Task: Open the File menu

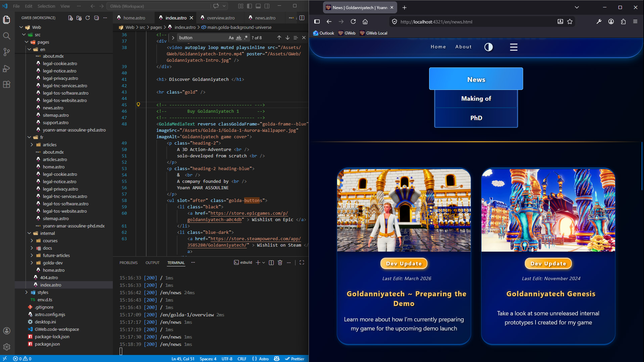Action: (16, 6)
